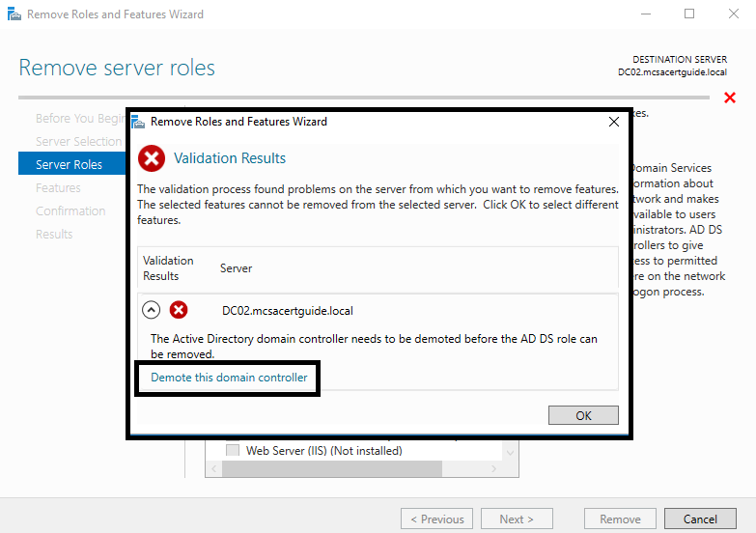756x533 pixels.
Task: Minimize the main wizard window
Action: (646, 14)
